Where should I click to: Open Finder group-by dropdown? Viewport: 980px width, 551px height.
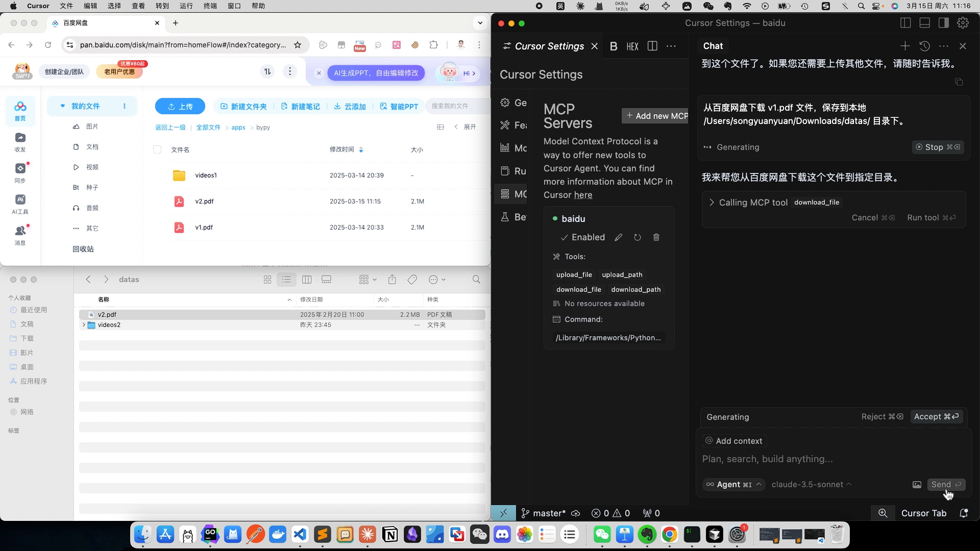click(x=367, y=280)
